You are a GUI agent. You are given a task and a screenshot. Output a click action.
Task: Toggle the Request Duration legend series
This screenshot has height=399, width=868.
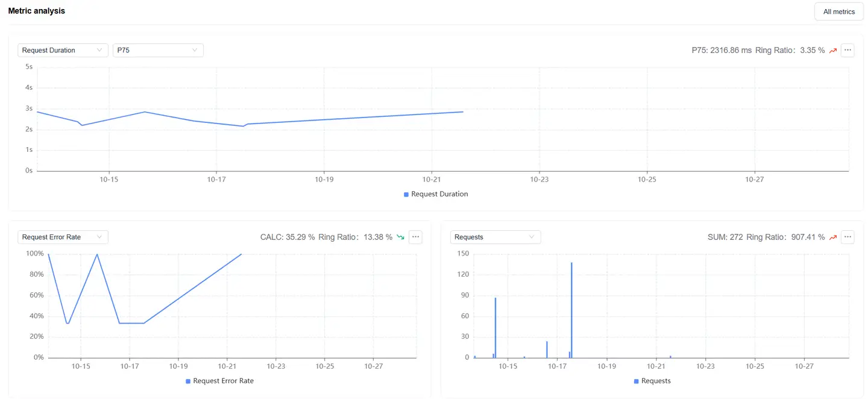[439, 194]
